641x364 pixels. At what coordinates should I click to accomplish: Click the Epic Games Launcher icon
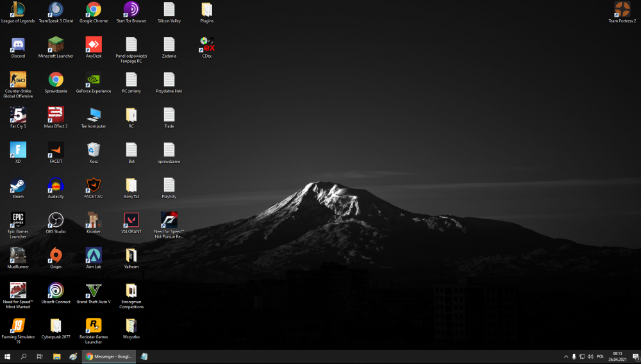pos(18,220)
